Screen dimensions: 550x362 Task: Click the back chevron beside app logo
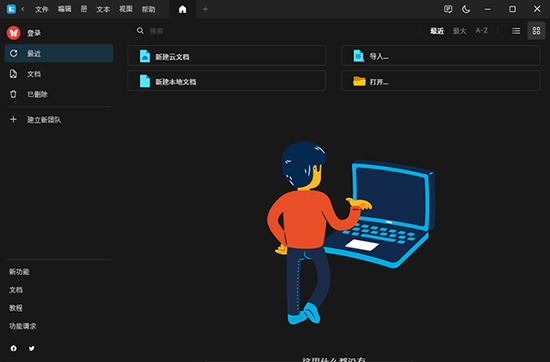(x=23, y=9)
